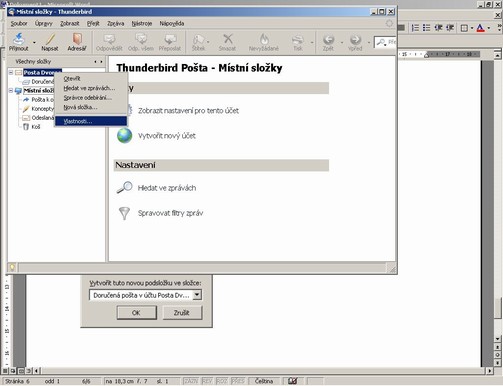Click the OK button in dialog
503x386 pixels.
[x=136, y=313]
